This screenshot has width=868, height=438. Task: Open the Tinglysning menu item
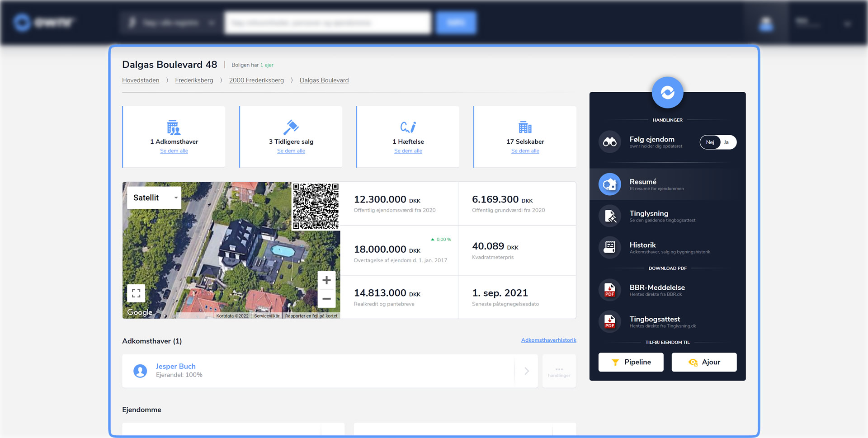click(667, 216)
